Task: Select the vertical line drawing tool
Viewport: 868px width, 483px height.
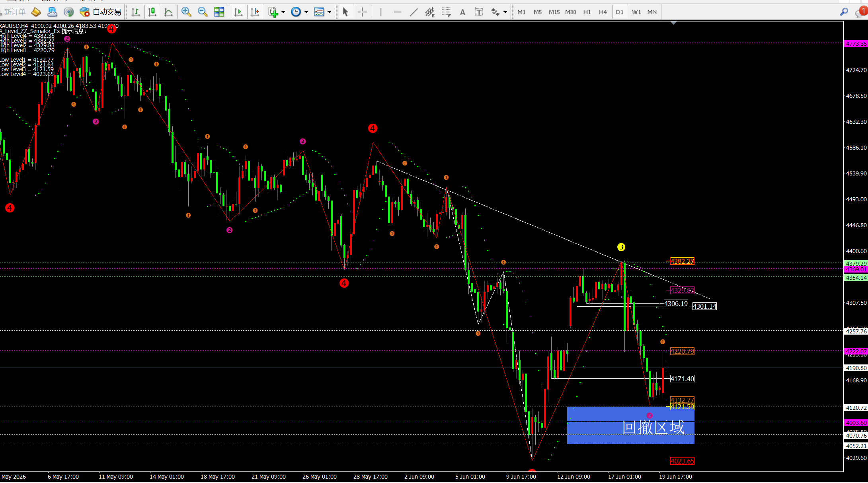Action: point(381,12)
